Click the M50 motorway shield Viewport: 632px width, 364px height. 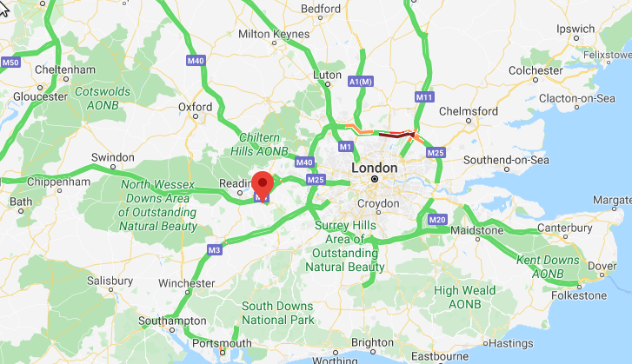click(10, 63)
